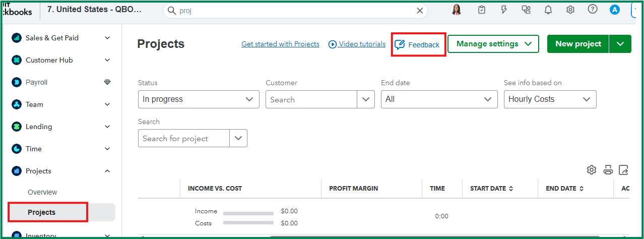Viewport: 644px width, 239px height.
Task: Click the help question mark icon
Action: click(593, 10)
